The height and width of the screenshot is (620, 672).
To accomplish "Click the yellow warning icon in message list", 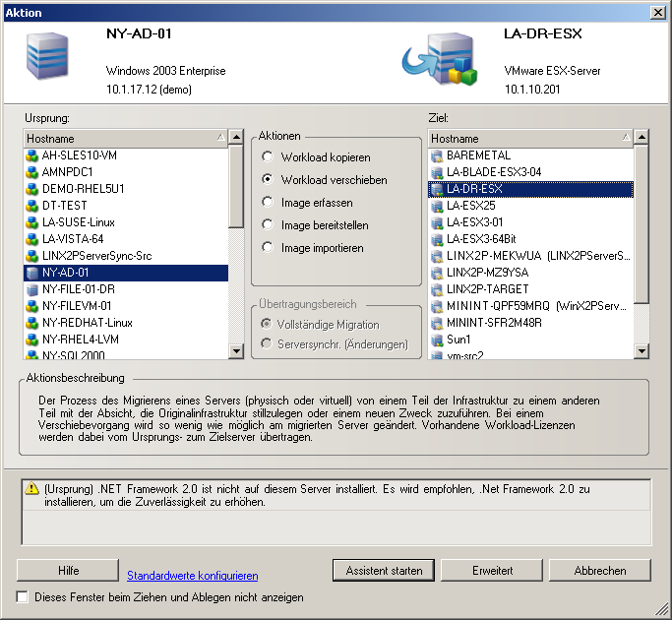I will 32,488.
